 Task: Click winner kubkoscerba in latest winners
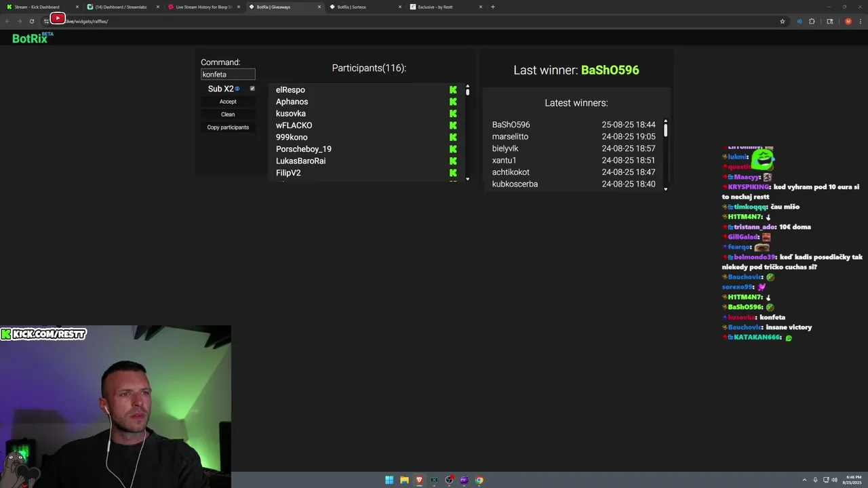click(x=515, y=184)
